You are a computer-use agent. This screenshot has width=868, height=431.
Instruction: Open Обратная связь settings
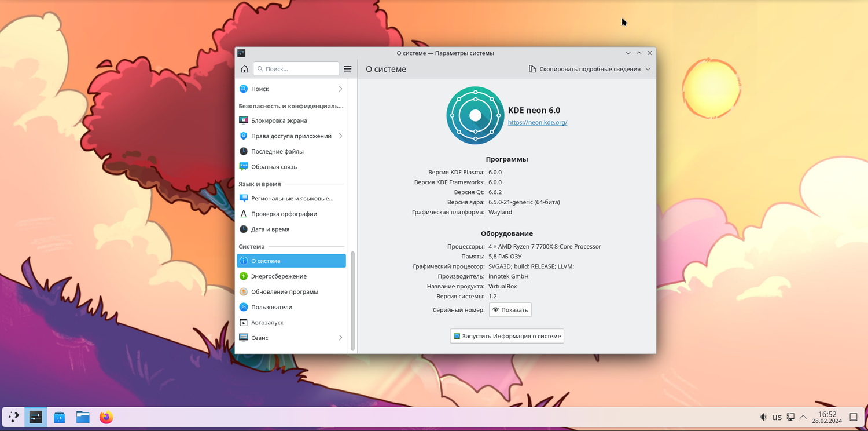291,167
